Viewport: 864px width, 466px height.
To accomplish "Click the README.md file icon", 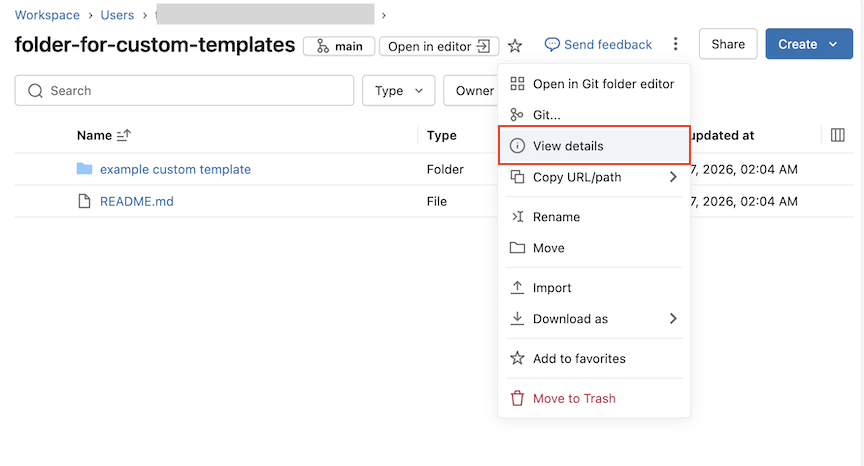I will coord(84,201).
